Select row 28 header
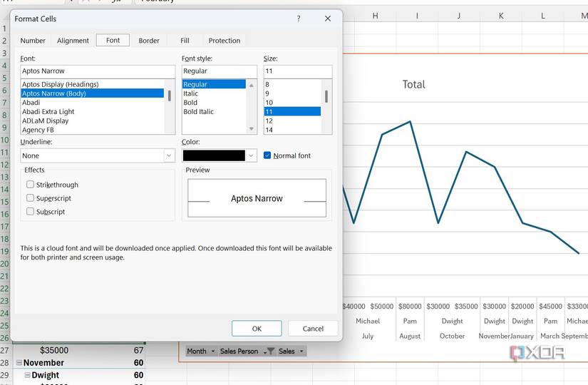 tap(4, 363)
